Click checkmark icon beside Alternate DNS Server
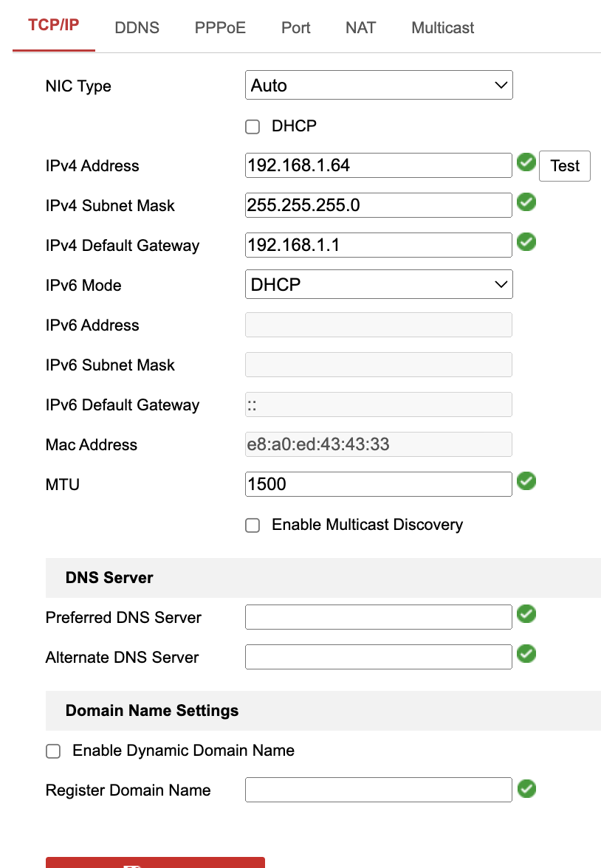601x868 pixels. [526, 654]
